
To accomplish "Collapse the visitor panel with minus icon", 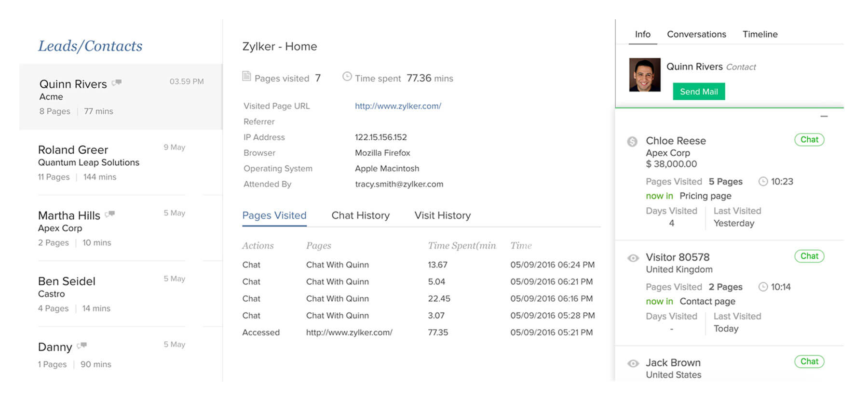I will tap(824, 116).
